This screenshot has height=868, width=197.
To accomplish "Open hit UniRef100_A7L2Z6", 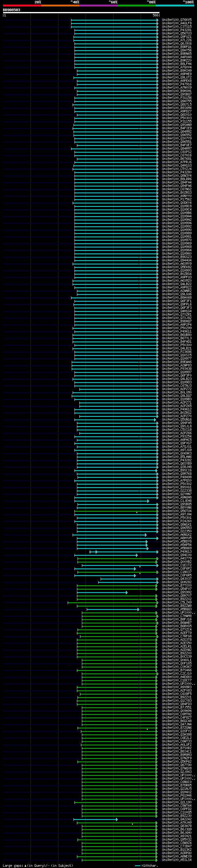I will tap(177, 40).
